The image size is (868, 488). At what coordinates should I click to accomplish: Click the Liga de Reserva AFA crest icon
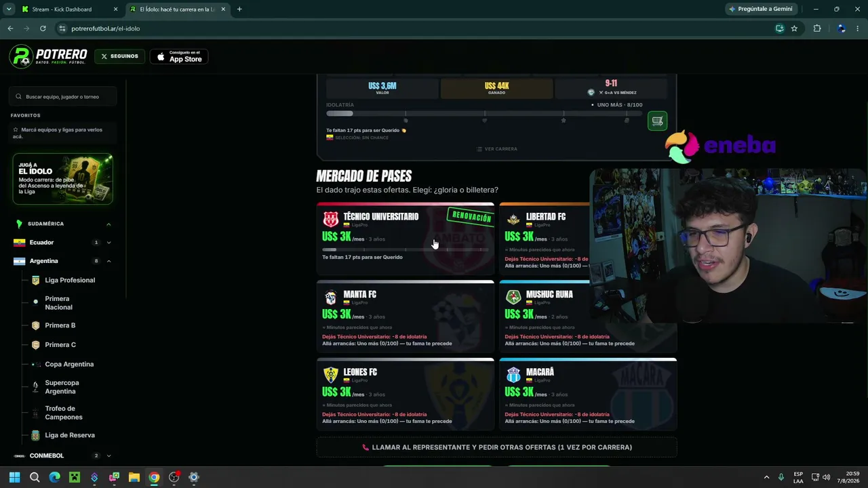coord(36,435)
